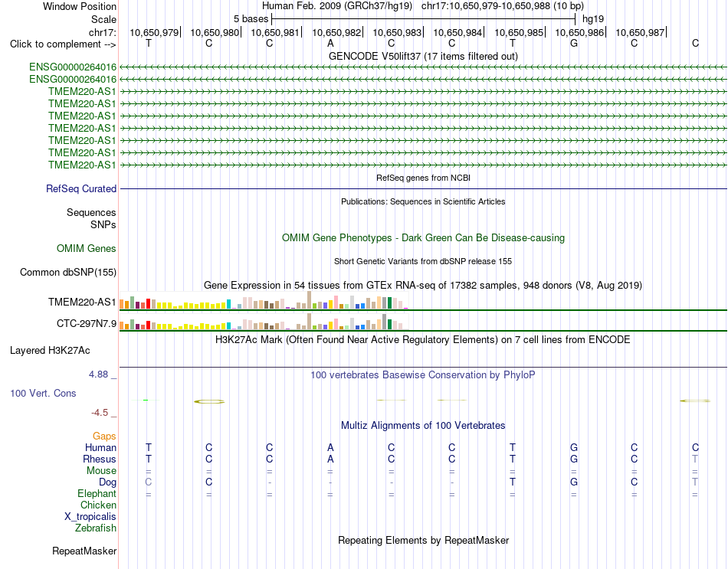
Task: Click the 'Click to complement -->' label
Action: point(63,44)
